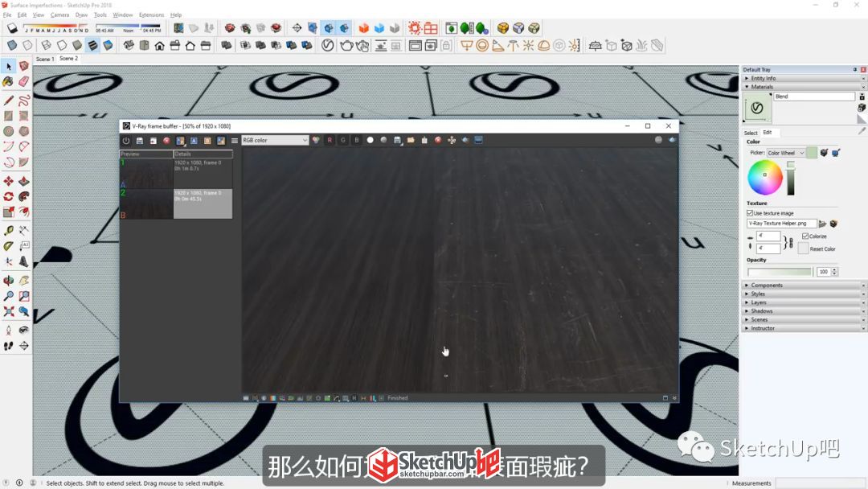Toggle the Colorize checkbox
Viewport: 868px width, 489px height.
click(805, 236)
